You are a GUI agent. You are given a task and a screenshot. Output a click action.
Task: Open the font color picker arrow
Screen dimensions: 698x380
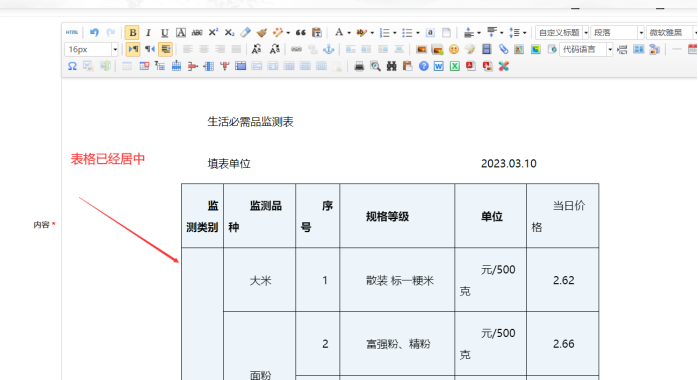[x=349, y=33]
